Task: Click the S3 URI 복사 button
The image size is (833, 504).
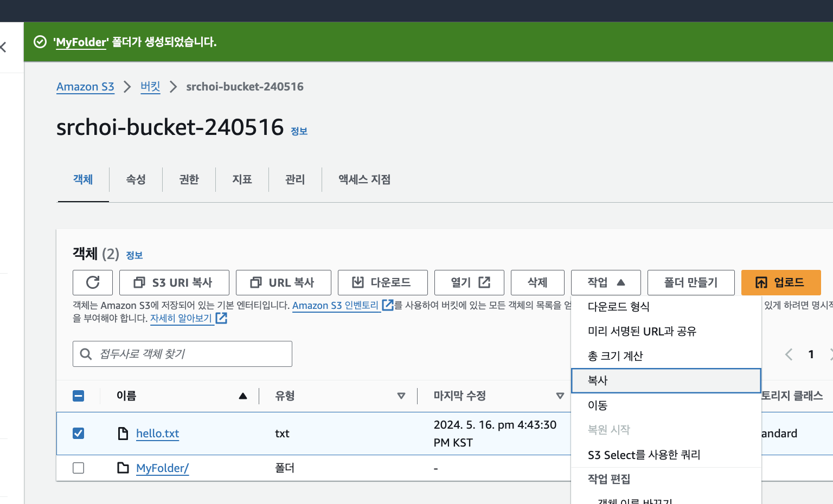Action: pyautogui.click(x=174, y=282)
